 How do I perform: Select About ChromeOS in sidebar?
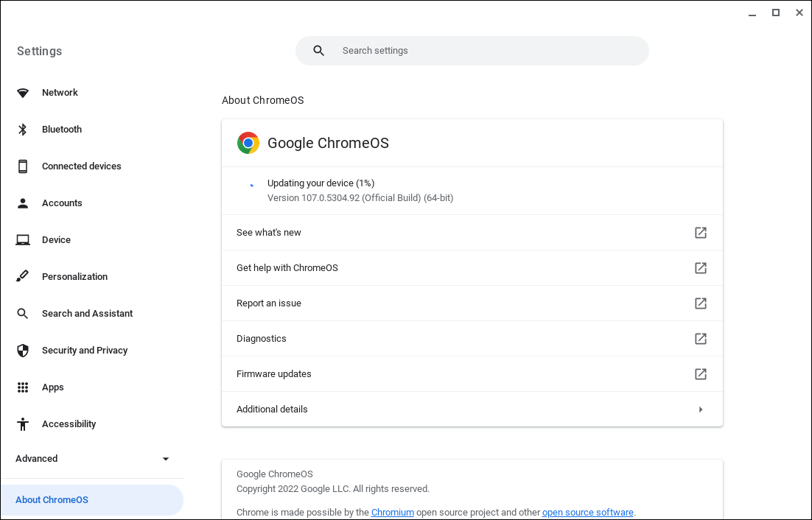[x=92, y=500]
